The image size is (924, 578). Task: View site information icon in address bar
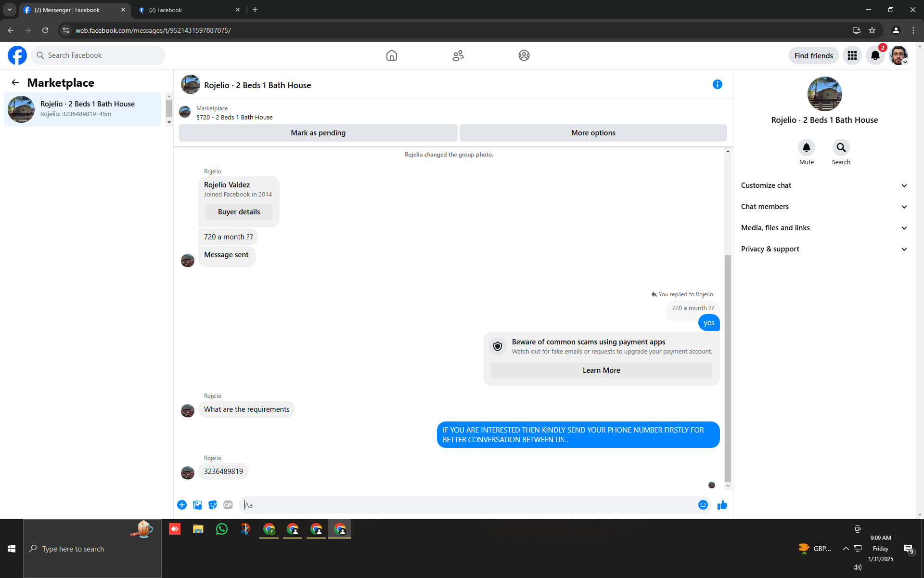point(66,30)
